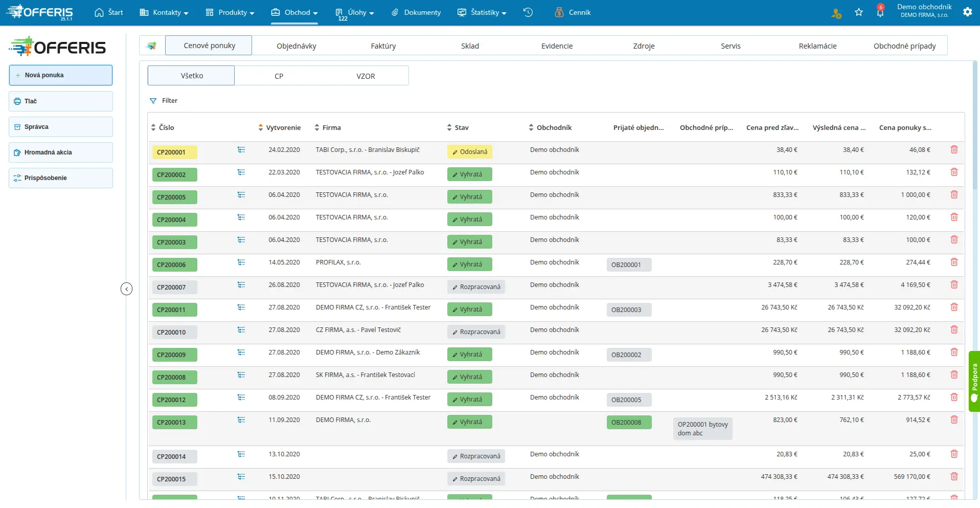Select the VZOR sub-tab
The image size is (980, 508).
366,76
